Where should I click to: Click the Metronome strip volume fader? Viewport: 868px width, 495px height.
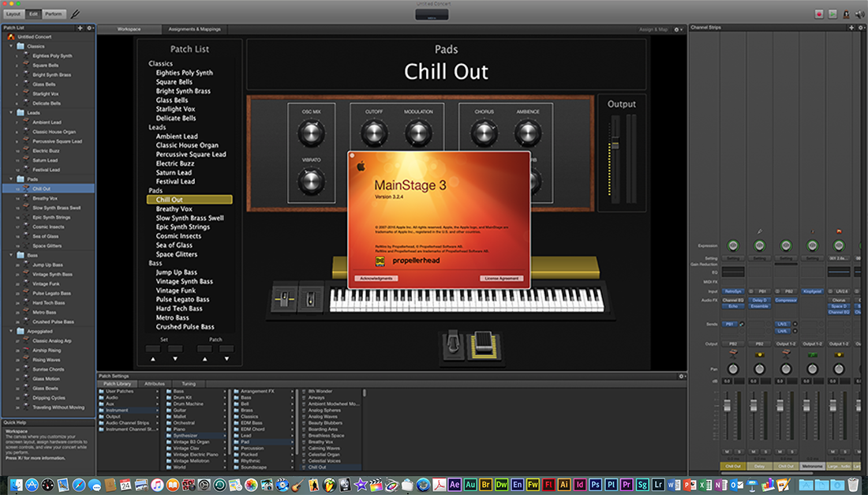pyautogui.click(x=806, y=407)
